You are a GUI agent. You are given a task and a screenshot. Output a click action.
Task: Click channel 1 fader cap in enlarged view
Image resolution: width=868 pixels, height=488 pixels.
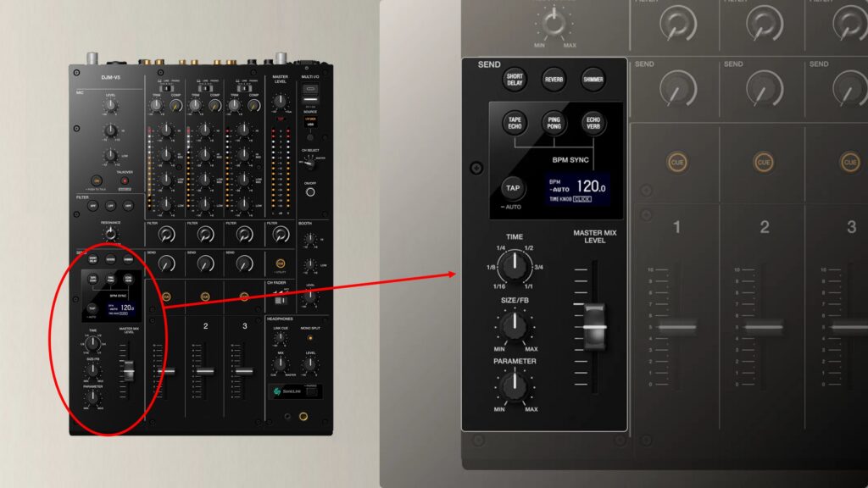(x=677, y=327)
